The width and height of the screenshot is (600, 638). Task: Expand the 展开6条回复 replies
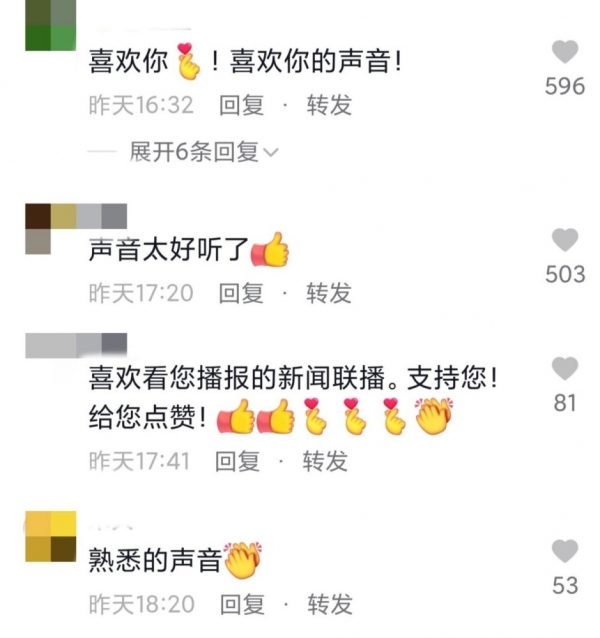[203, 152]
